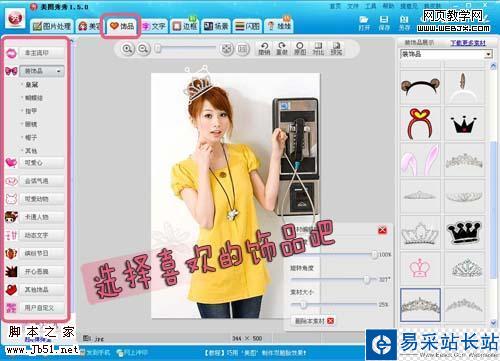Click the 网上冲印 status bar link
This screenshot has width=500, height=361.
[x=132, y=352]
